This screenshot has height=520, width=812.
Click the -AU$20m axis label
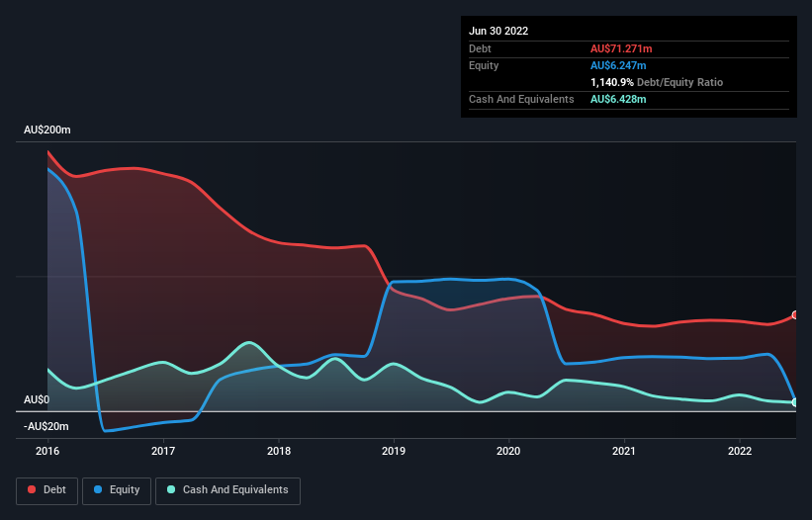coord(46,426)
